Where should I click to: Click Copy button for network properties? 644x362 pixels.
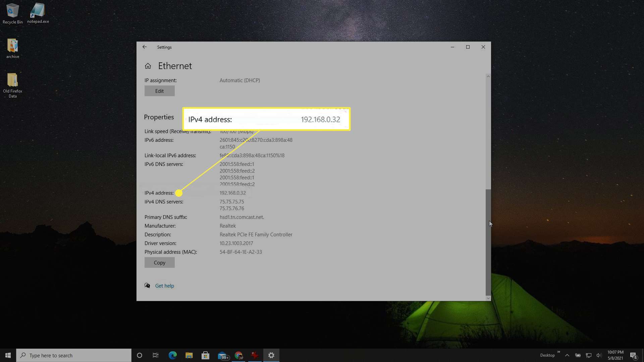159,262
